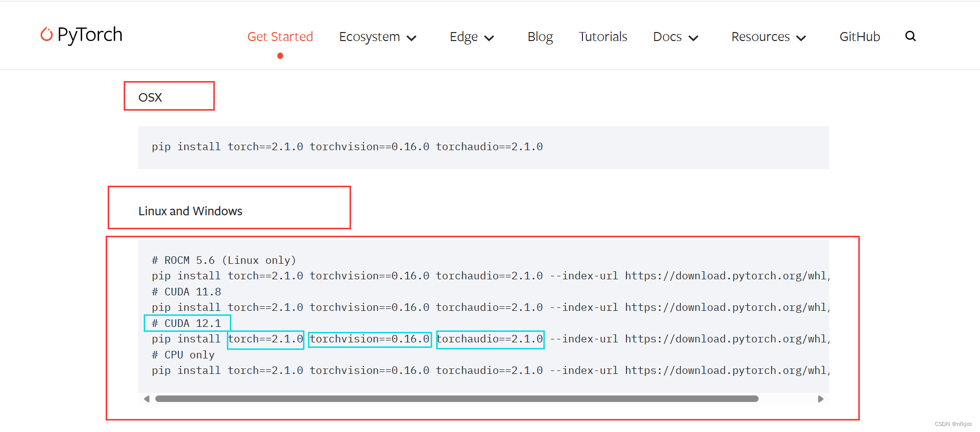Click the PyTorch flame logo
980x432 pixels.
47,34
